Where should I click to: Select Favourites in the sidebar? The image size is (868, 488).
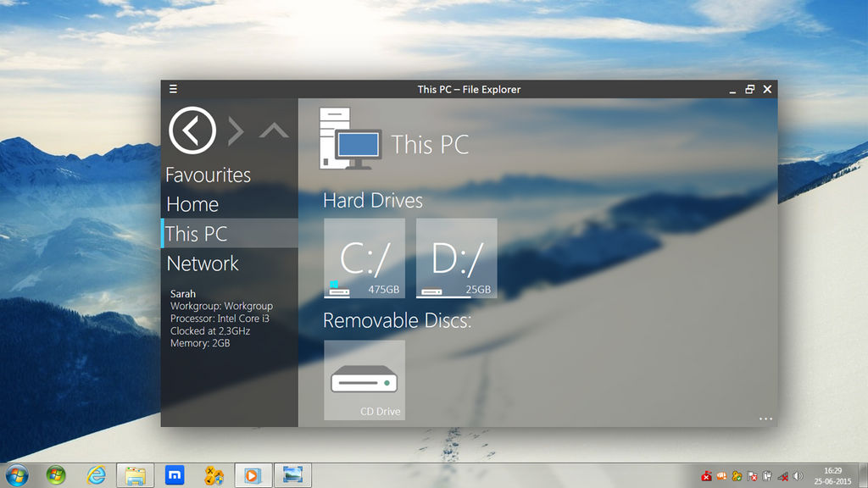coord(209,175)
